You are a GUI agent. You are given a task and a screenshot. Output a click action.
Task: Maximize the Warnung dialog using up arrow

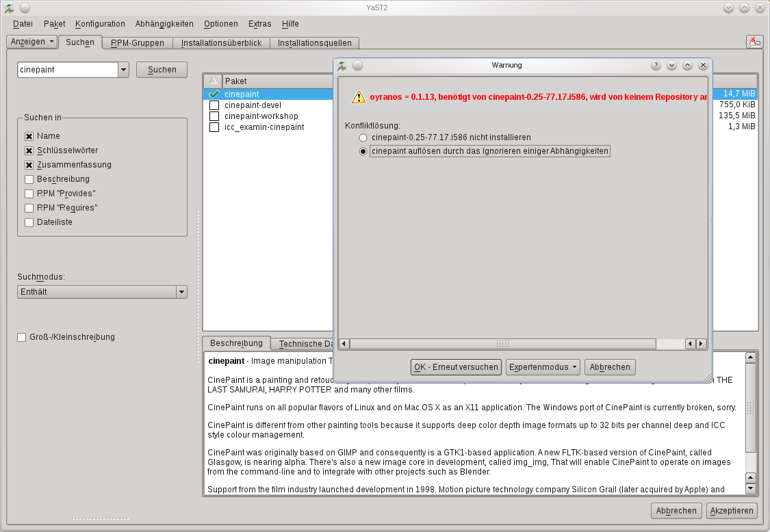click(x=687, y=65)
